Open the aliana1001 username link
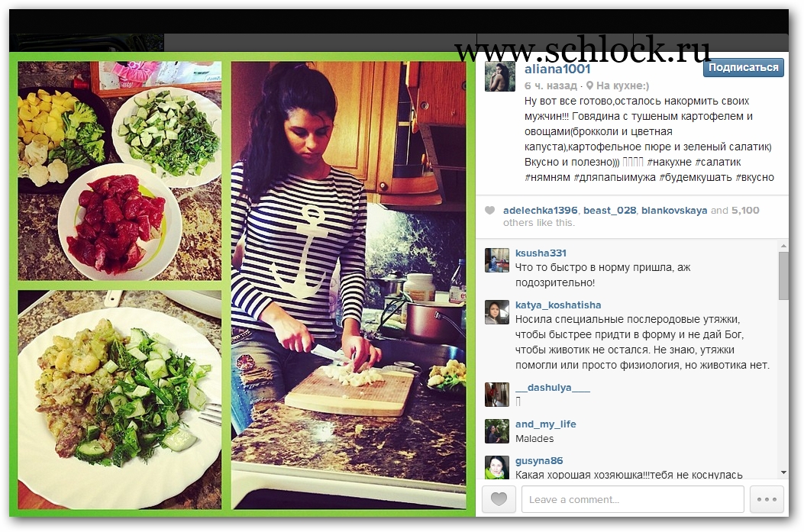Viewport: 804px width, 532px height. click(x=557, y=69)
